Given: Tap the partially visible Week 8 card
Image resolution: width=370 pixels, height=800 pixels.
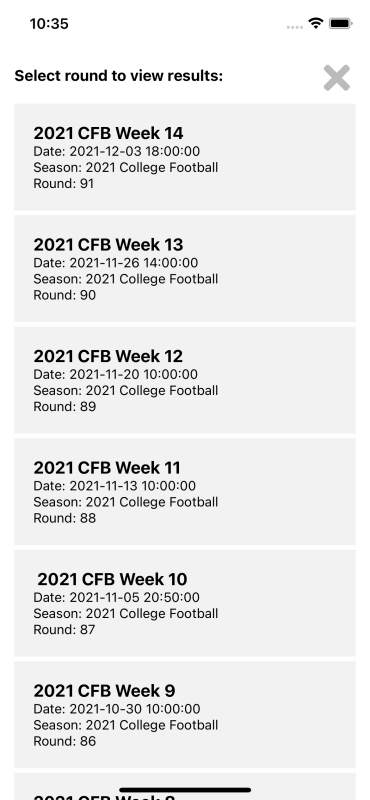Looking at the screenshot, I should click(185, 787).
